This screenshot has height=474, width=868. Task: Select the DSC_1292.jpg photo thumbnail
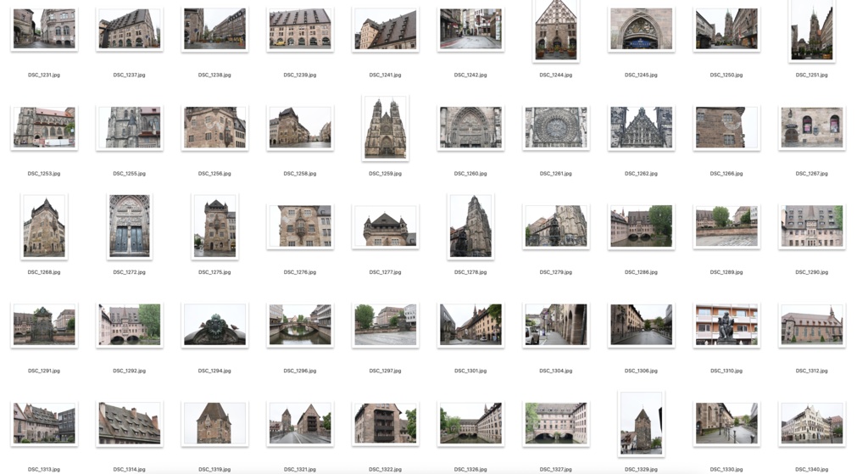click(x=130, y=325)
